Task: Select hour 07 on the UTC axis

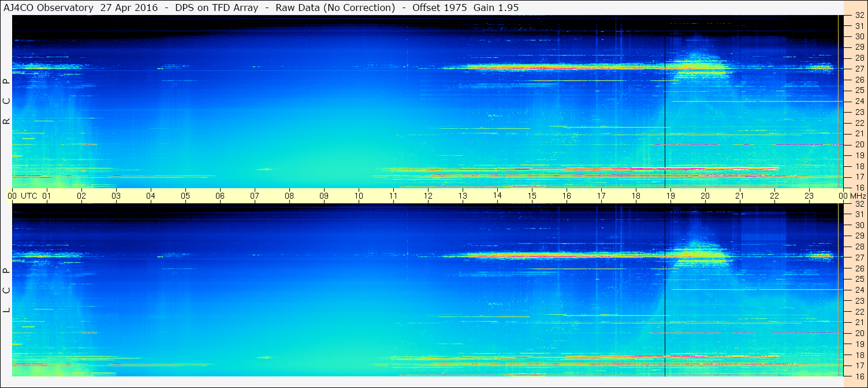Action: click(255, 196)
